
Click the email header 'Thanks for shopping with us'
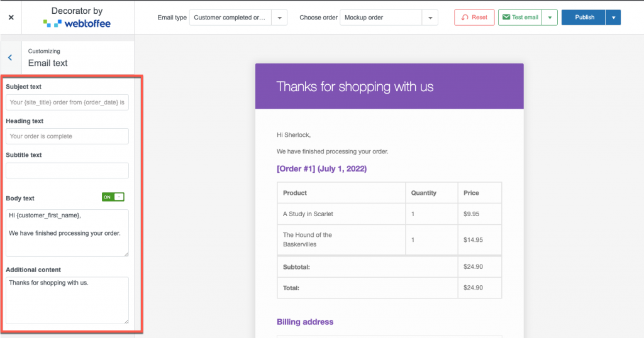(355, 87)
